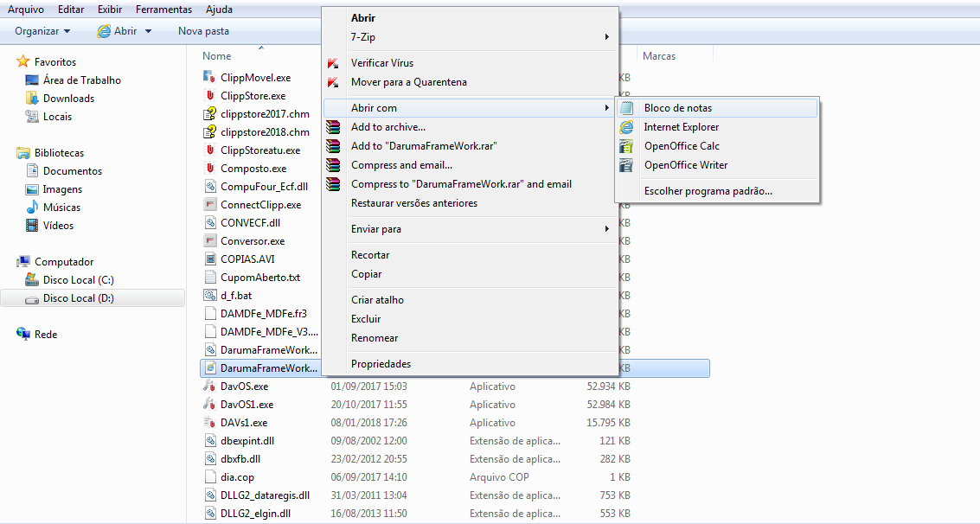Click the Internet Explorer icon in submenu
Screen dimensions: 980x524
(x=627, y=127)
